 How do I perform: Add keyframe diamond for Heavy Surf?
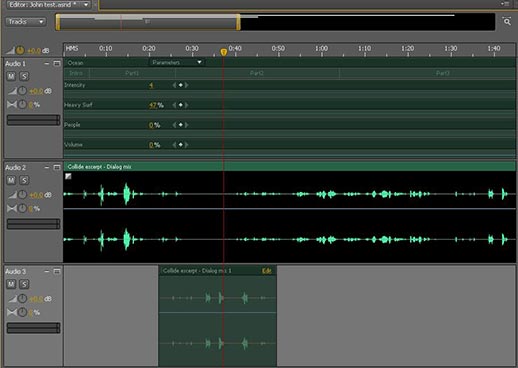coord(180,105)
